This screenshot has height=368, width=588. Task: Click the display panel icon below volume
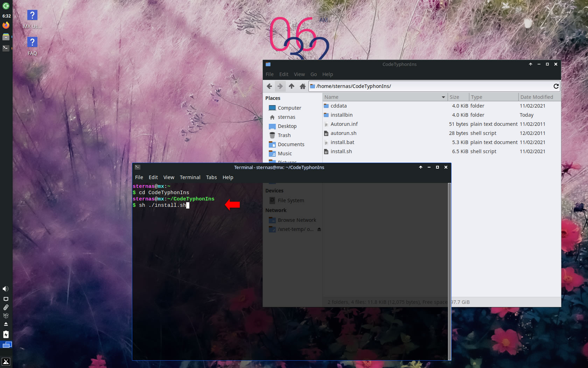[x=6, y=299]
